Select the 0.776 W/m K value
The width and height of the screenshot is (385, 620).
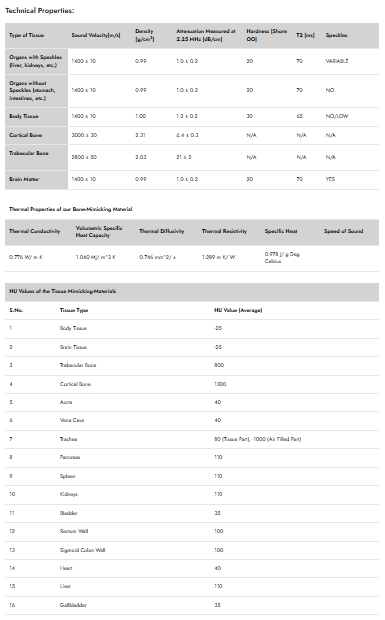pyautogui.click(x=26, y=257)
